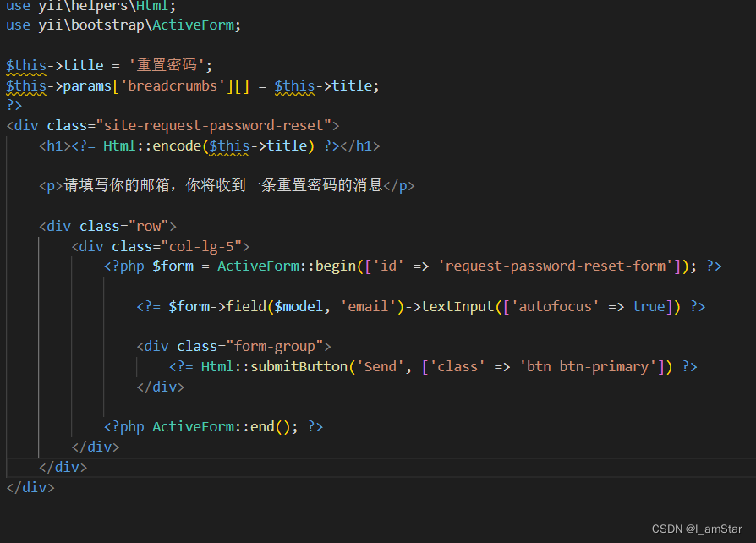
Task: Click the closing '?>' PHP tag under params line
Action: (x=14, y=105)
